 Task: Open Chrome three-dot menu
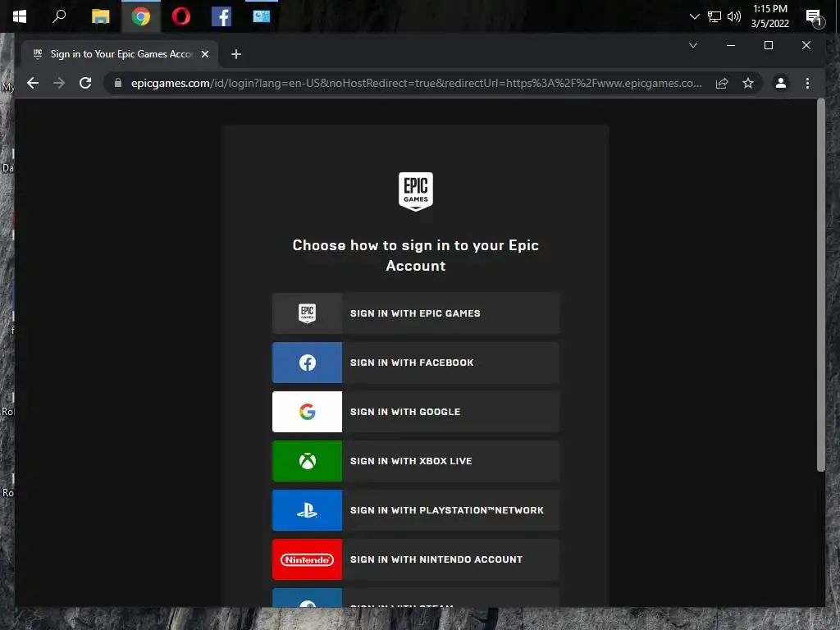point(807,83)
